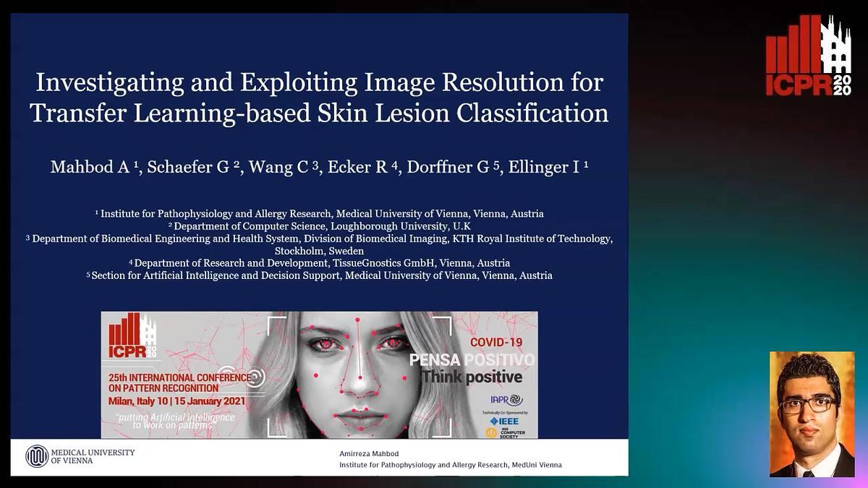Click the Amirreza Mahbod footer name
This screenshot has height=488, width=868.
(369, 454)
